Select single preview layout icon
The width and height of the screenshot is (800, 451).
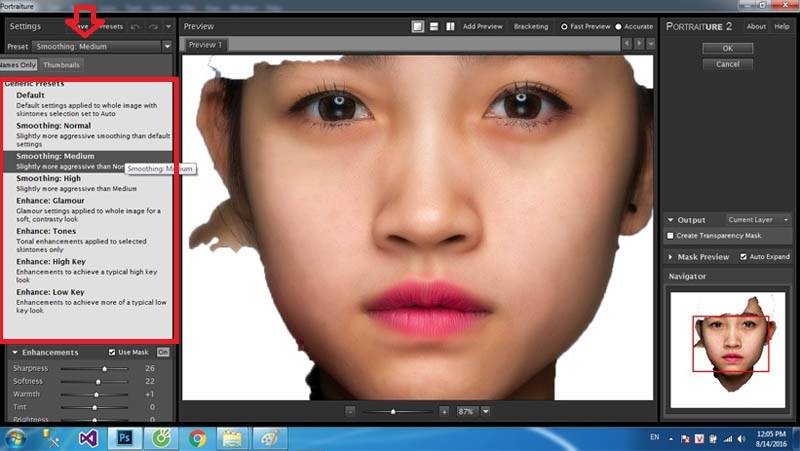click(417, 27)
